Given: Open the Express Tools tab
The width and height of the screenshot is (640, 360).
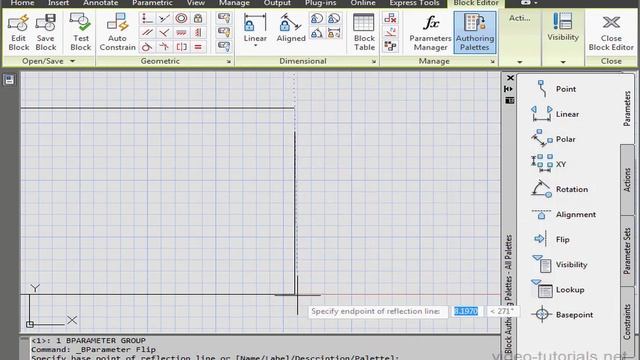Looking at the screenshot, I should pyautogui.click(x=414, y=3).
